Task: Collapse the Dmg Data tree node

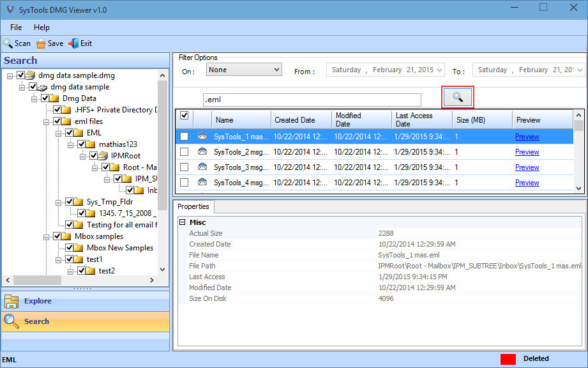Action: [x=34, y=99]
